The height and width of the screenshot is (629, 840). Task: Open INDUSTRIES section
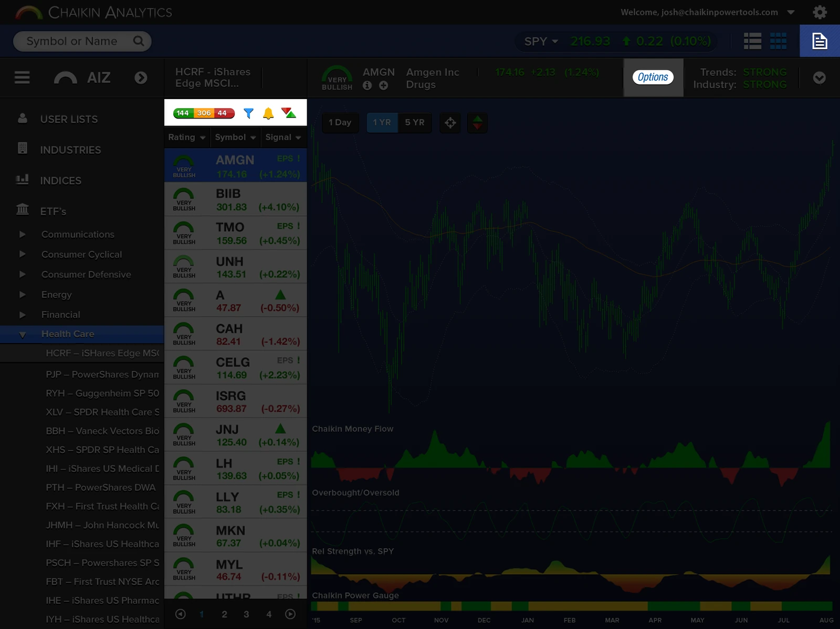[70, 150]
